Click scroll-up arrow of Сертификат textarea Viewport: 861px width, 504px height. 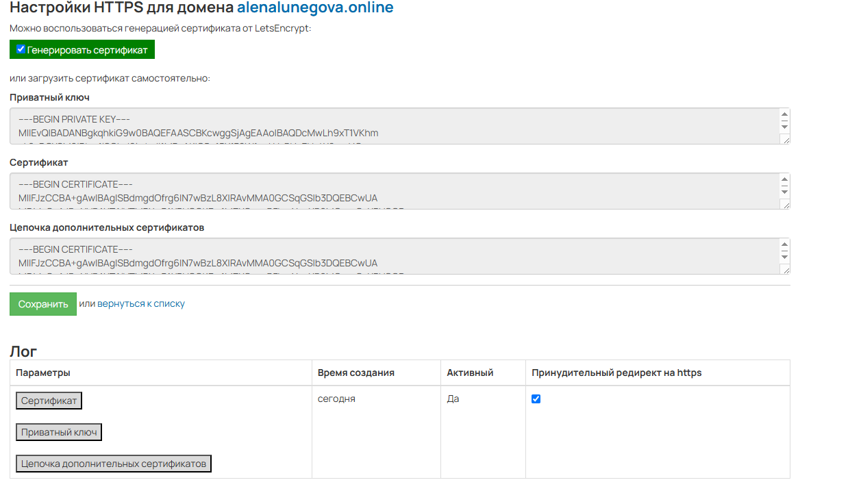coord(784,179)
